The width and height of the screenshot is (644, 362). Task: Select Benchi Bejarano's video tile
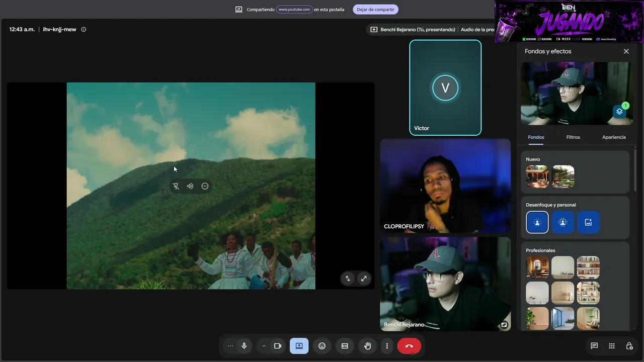click(445, 284)
